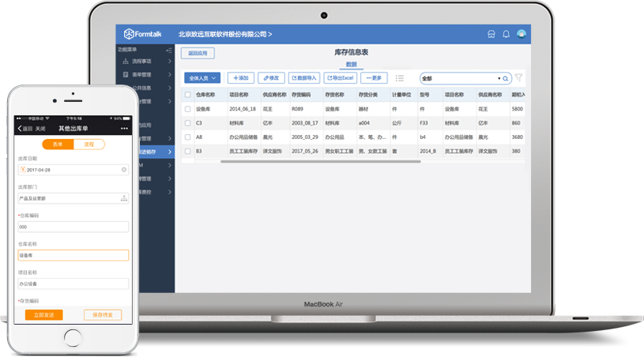Open the 全体人员 dropdown
644x357 pixels.
[x=202, y=78]
